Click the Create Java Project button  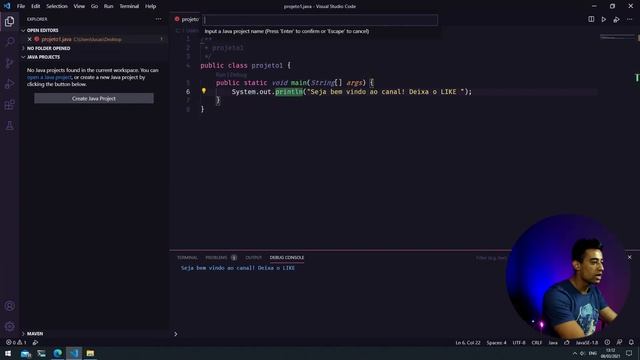click(94, 98)
